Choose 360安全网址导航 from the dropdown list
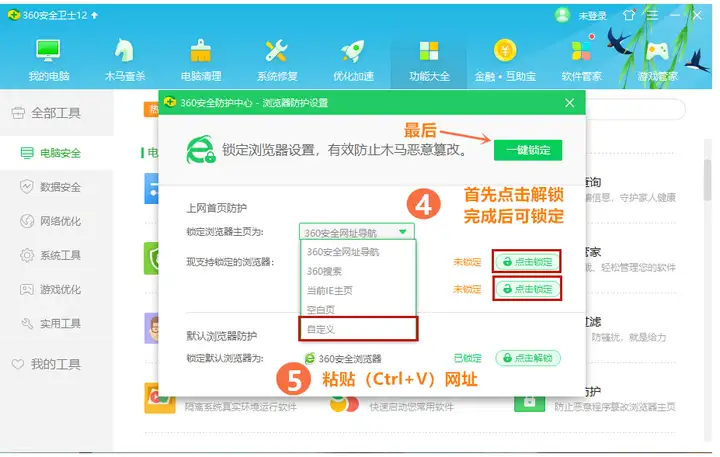This screenshot has height=457, width=720. 358,252
